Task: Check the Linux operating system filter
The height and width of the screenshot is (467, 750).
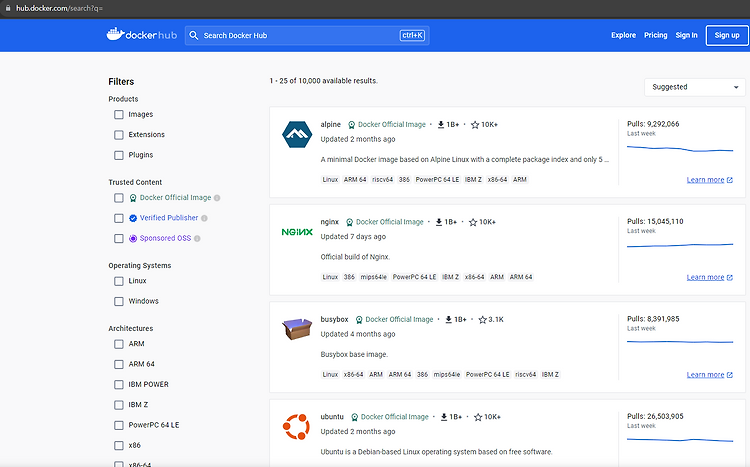Action: [119, 281]
